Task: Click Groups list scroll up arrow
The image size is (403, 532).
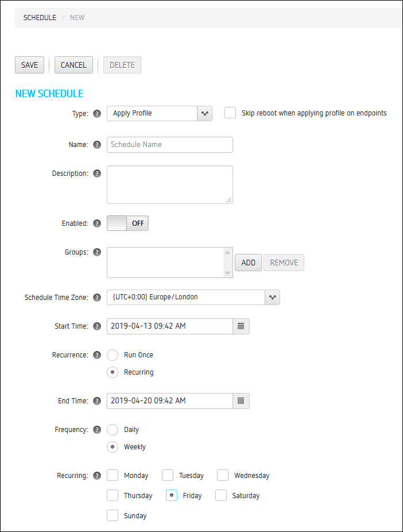Action: (x=228, y=253)
